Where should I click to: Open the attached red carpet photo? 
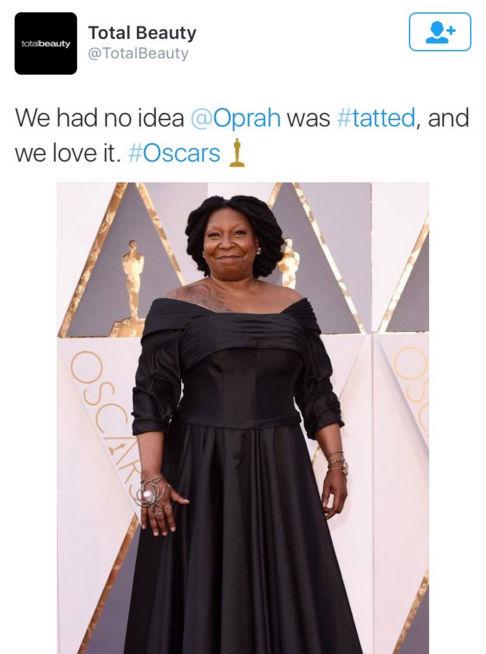243,418
